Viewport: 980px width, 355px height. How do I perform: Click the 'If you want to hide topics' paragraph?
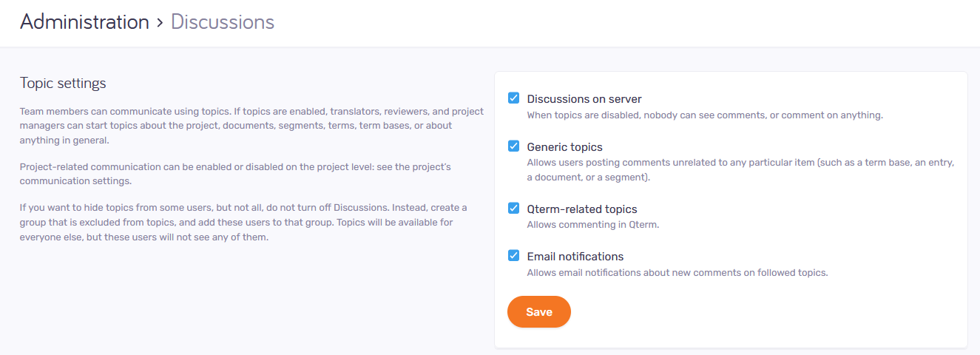pos(243,223)
